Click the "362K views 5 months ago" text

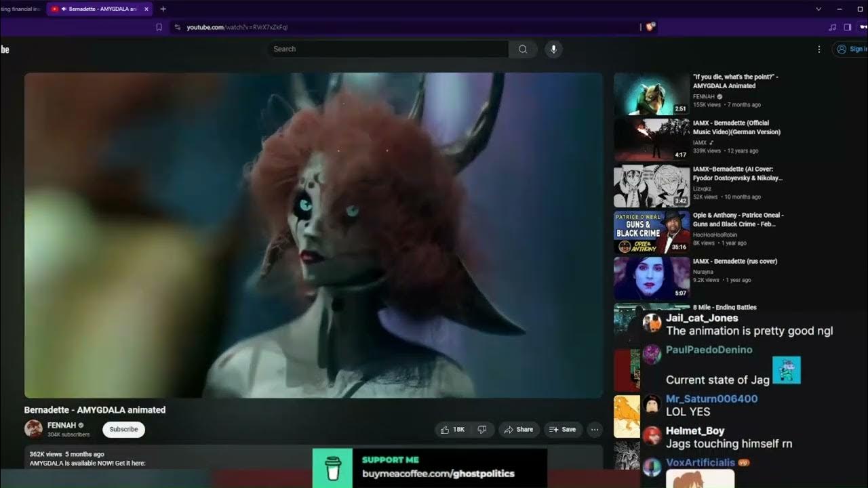pyautogui.click(x=67, y=454)
